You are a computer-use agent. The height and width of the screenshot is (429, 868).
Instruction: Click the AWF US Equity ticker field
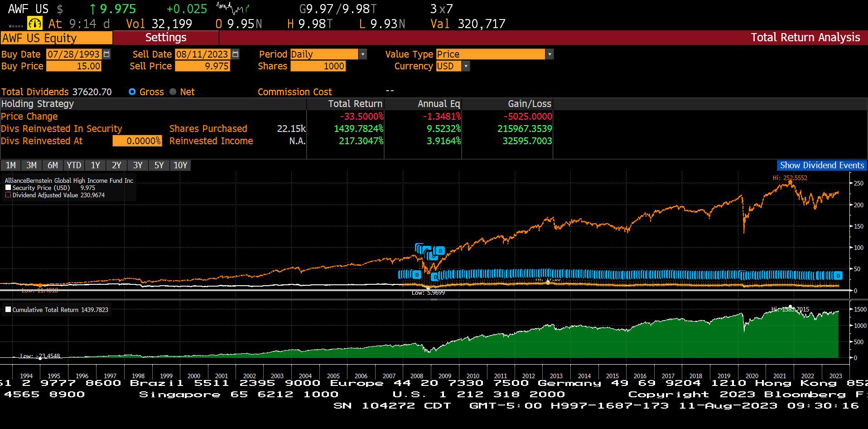point(56,38)
